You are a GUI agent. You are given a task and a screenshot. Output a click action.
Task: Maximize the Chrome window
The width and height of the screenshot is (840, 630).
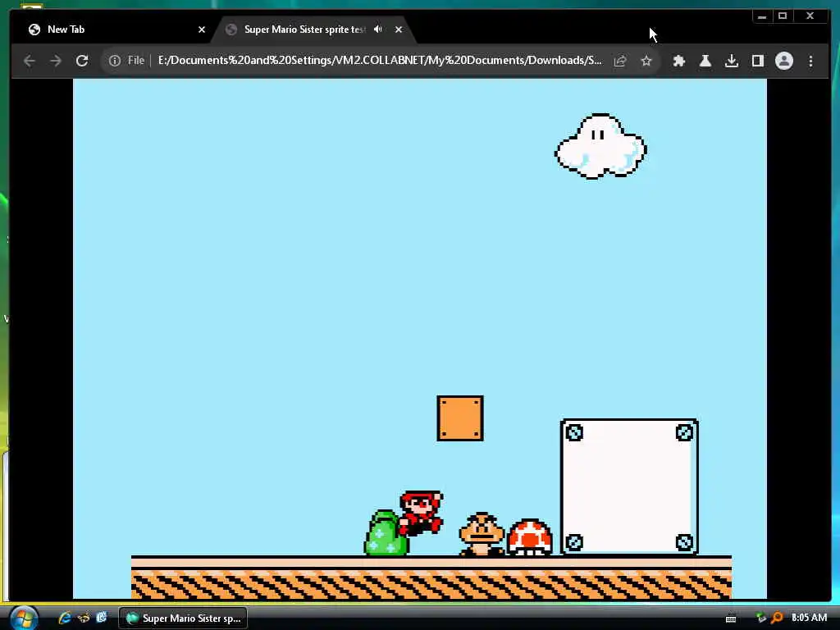(x=783, y=16)
